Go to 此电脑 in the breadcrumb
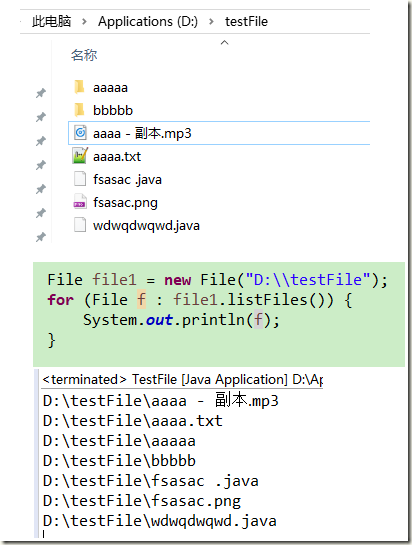 point(51,21)
